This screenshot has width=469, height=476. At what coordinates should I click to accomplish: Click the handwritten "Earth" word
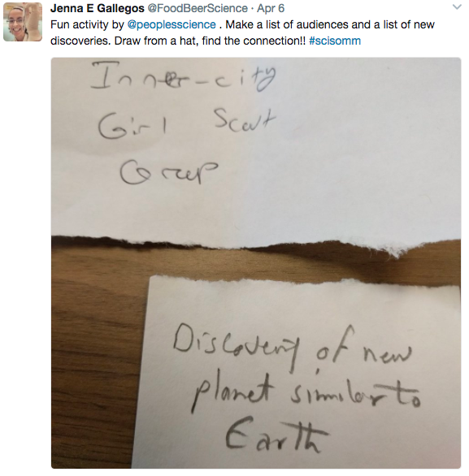(x=277, y=435)
